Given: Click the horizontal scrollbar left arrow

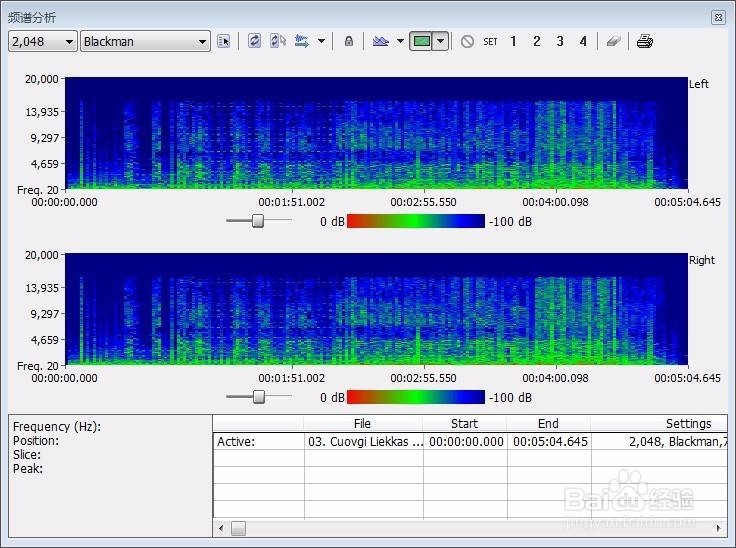Looking at the screenshot, I should coord(221,528).
